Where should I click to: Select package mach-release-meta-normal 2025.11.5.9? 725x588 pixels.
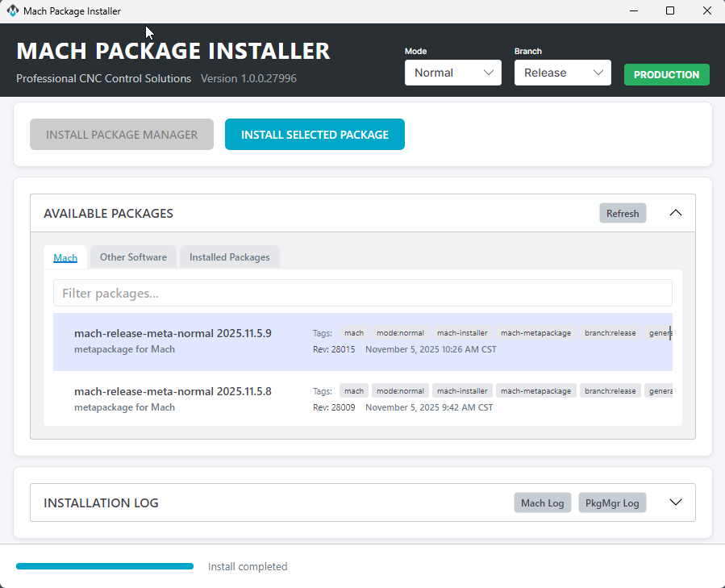[x=363, y=342]
